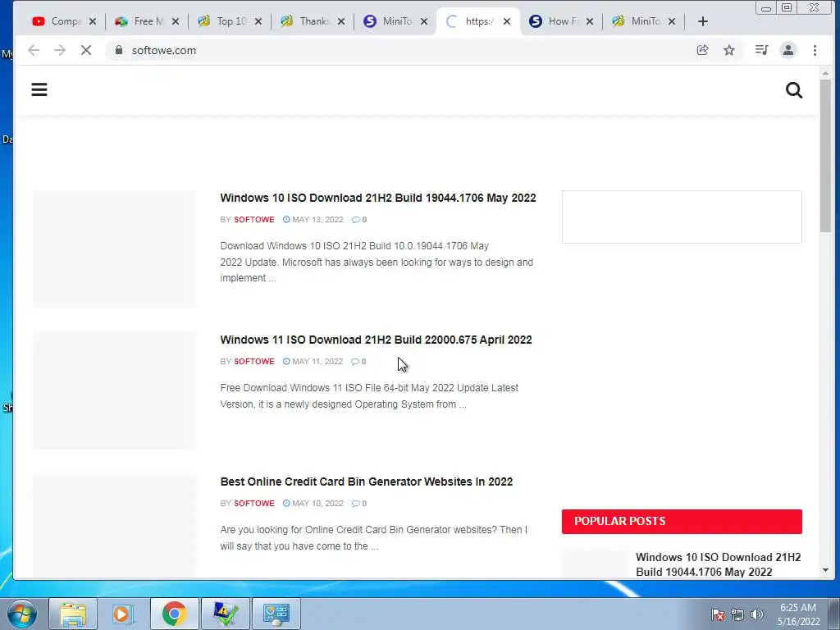Open Windows Media Player from taskbar
The height and width of the screenshot is (630, 840).
tap(123, 614)
